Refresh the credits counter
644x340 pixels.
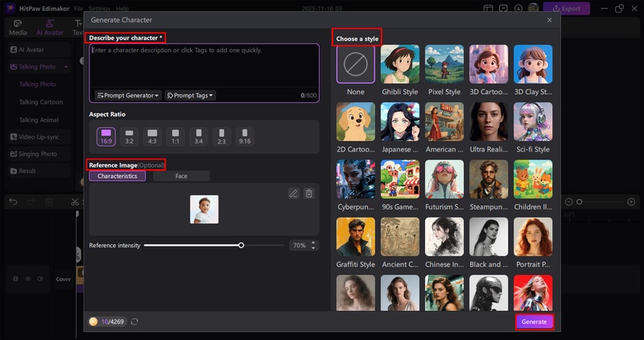[x=134, y=321]
